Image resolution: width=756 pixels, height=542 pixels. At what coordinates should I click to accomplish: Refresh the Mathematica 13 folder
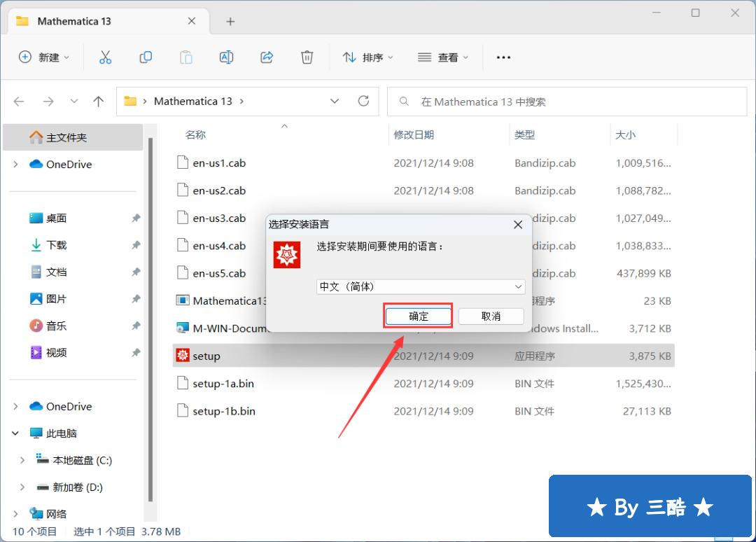coord(363,101)
